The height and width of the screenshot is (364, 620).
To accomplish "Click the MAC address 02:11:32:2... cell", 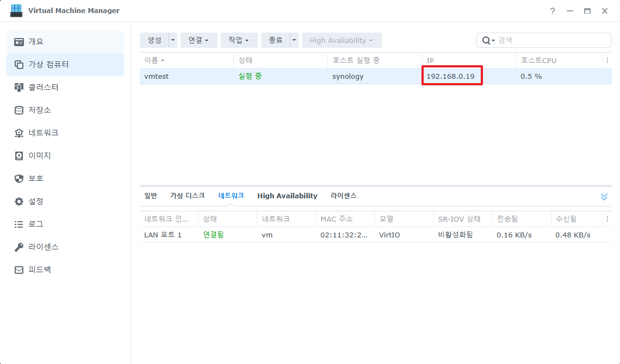I will pyautogui.click(x=344, y=235).
